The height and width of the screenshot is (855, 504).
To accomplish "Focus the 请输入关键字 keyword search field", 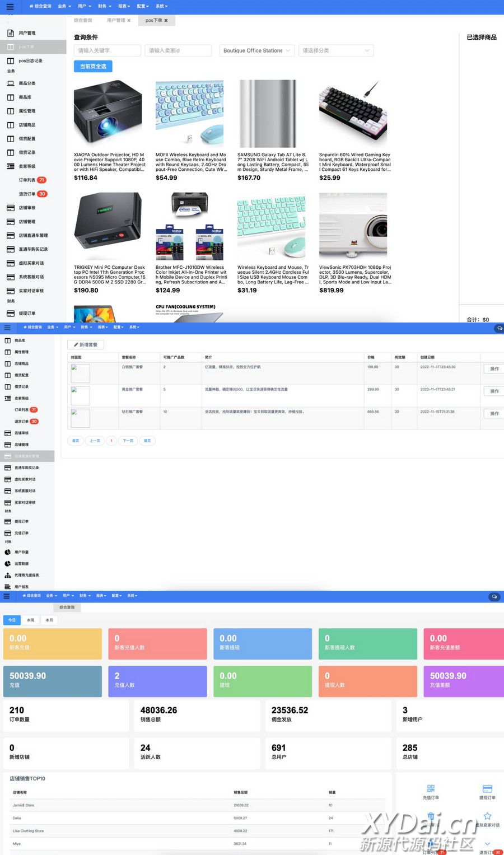I will tap(107, 50).
